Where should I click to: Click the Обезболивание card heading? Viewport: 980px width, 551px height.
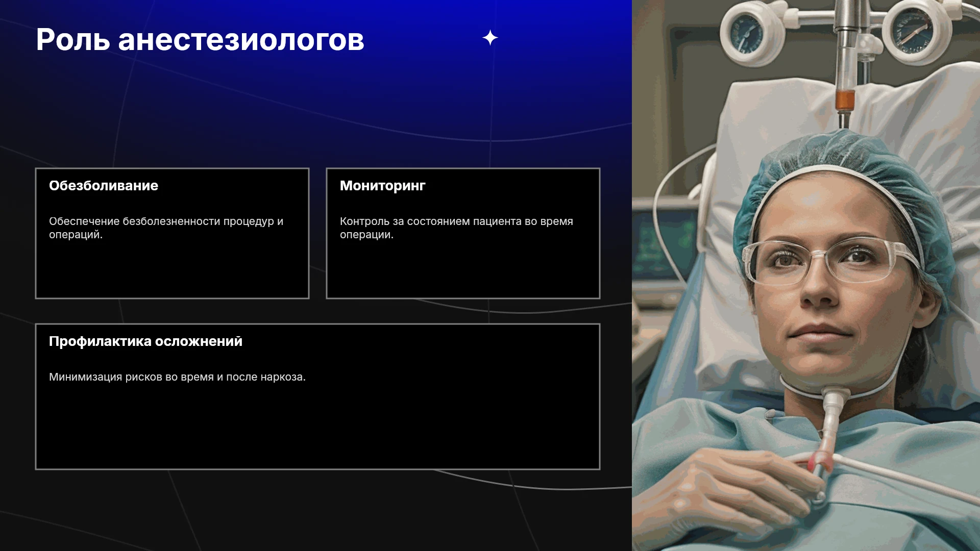point(104,185)
